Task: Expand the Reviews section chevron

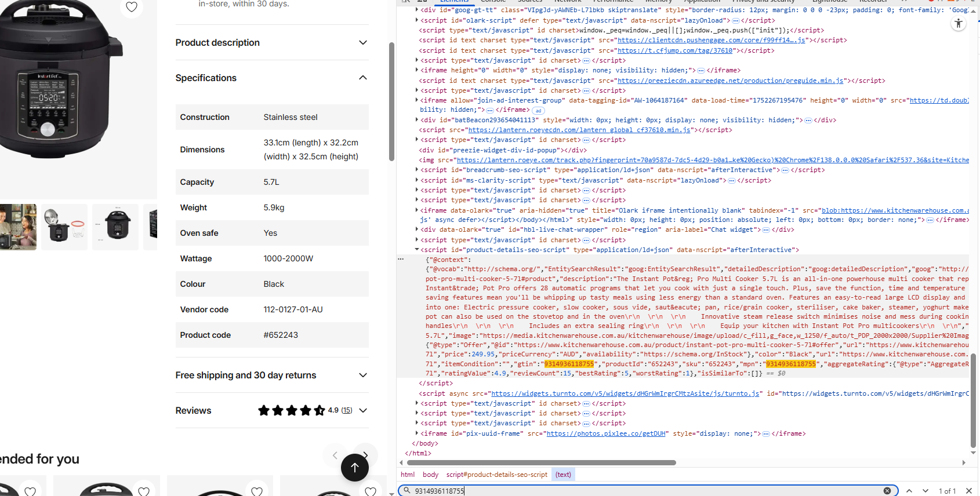Action: pyautogui.click(x=363, y=410)
